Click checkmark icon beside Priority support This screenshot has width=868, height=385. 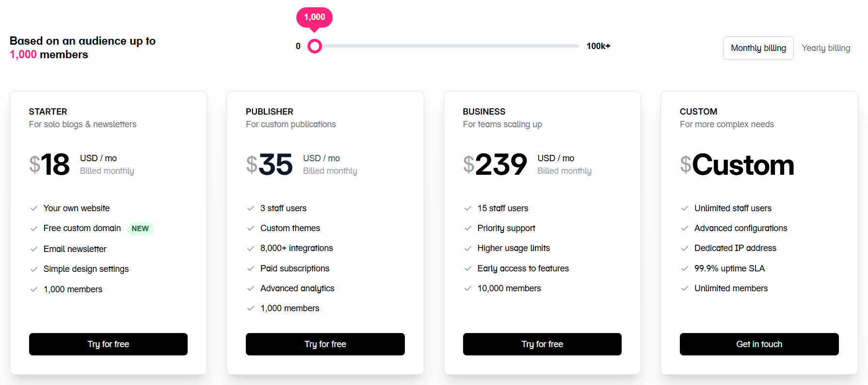point(468,228)
